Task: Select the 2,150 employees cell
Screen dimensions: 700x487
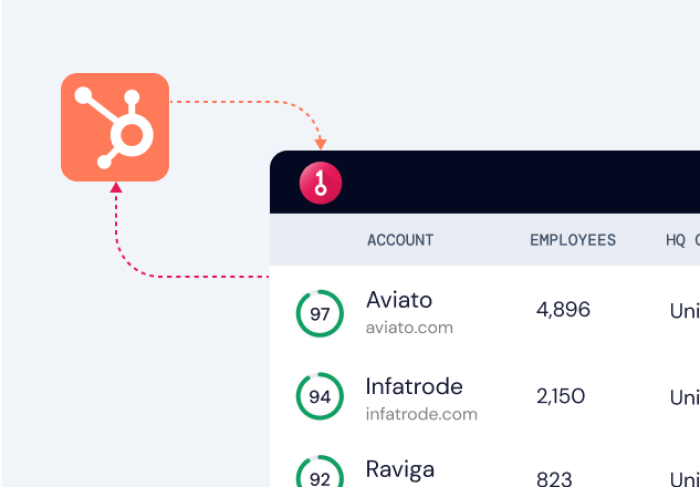Action: point(561,396)
